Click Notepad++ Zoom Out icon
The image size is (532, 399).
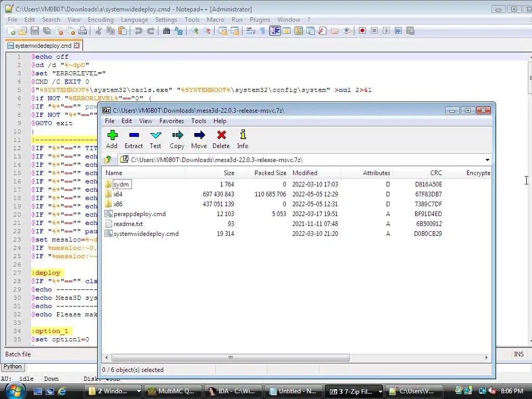pyautogui.click(x=207, y=31)
